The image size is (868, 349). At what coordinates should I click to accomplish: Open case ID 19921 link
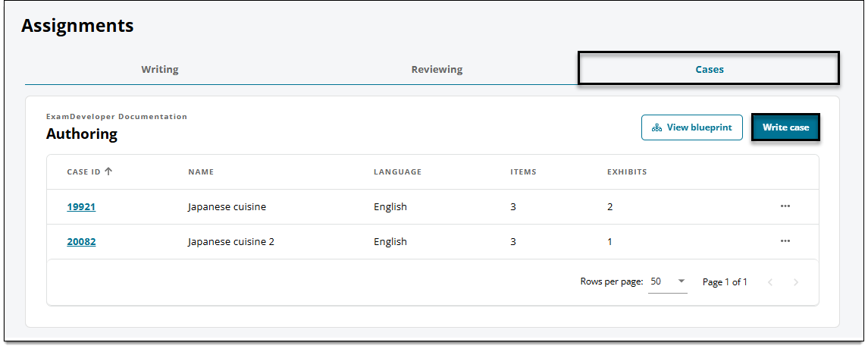[81, 206]
